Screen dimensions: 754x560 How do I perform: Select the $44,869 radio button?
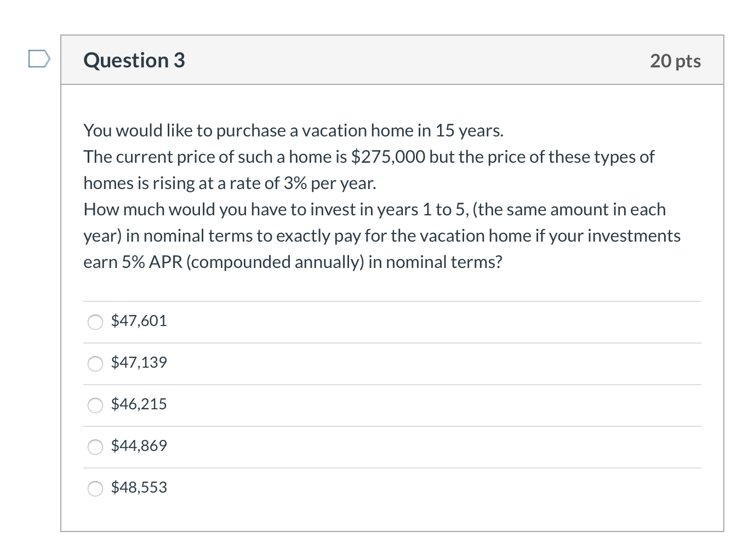[x=95, y=447]
